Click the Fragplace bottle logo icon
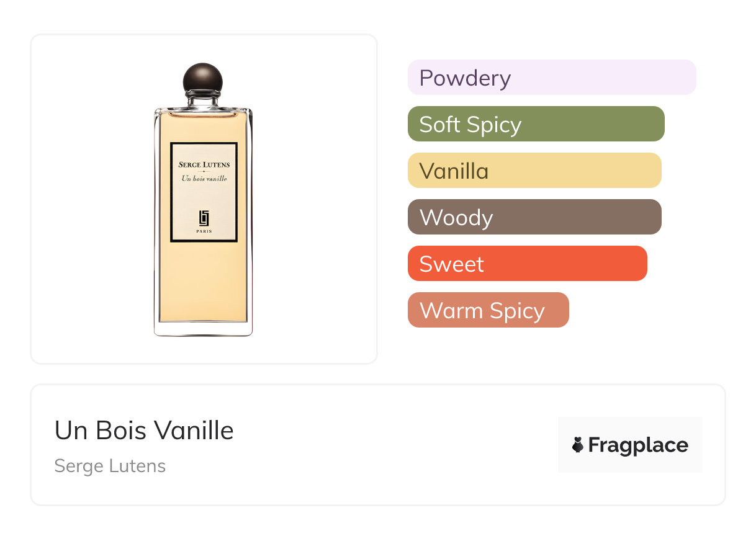756x536 pixels. 578,445
